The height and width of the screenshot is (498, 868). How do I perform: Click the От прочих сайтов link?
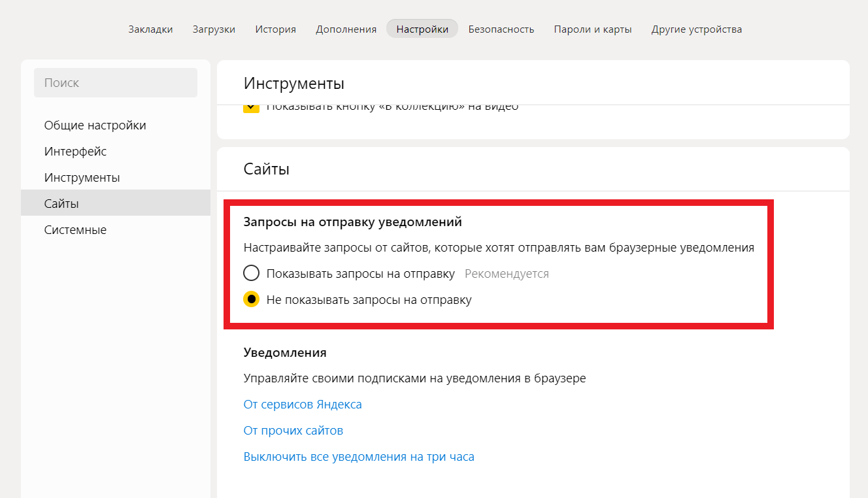click(293, 431)
